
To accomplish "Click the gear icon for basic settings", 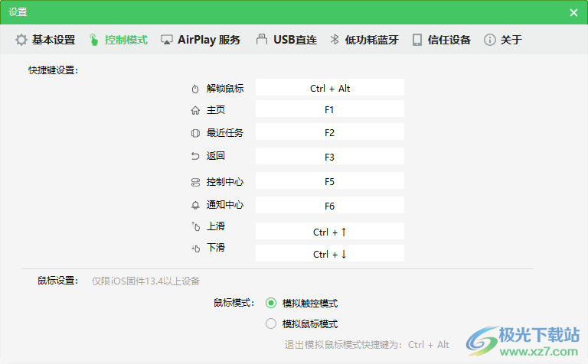I will 21,40.
